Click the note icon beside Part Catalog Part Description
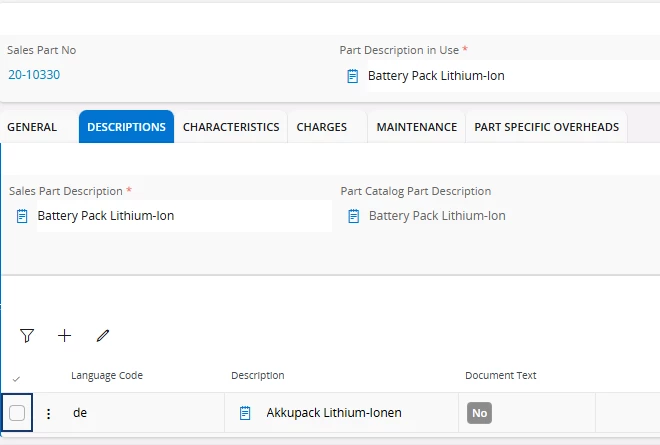This screenshot has height=445, width=660. point(354,216)
